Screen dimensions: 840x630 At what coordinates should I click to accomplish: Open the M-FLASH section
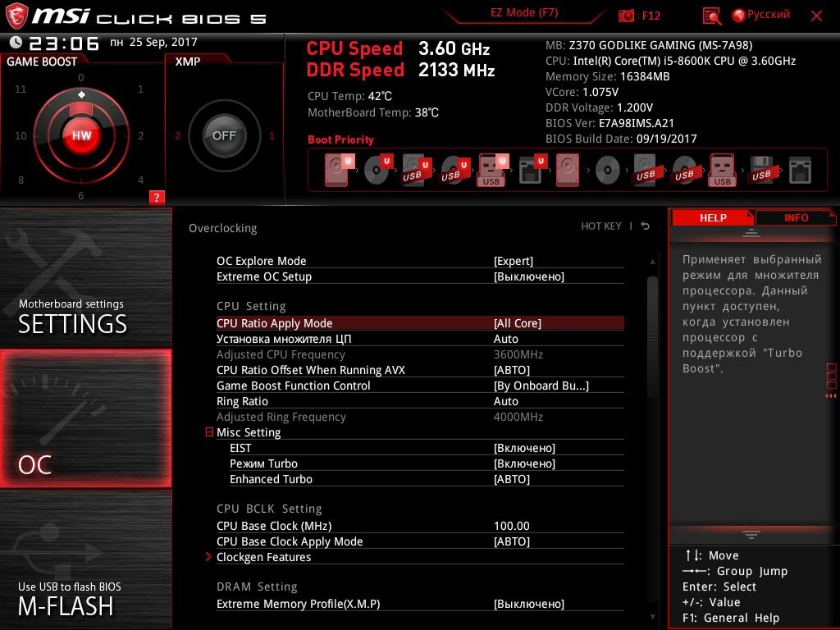click(85, 559)
